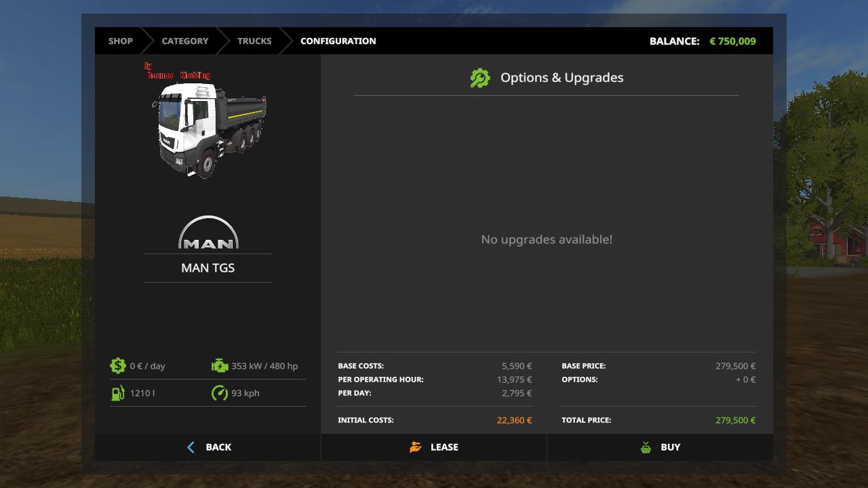The height and width of the screenshot is (488, 868).
Task: Click the MAN brand logo
Action: (208, 233)
